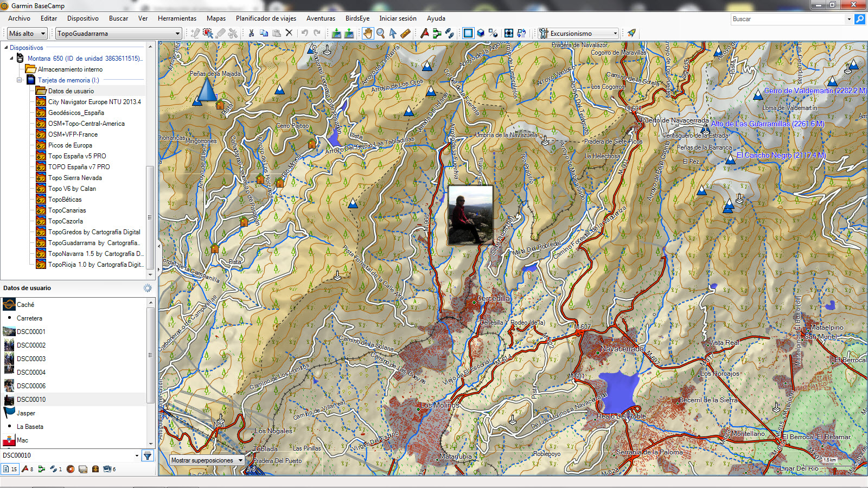Click the rocket icon in toolbar
This screenshot has height=488, width=868.
[x=631, y=33]
